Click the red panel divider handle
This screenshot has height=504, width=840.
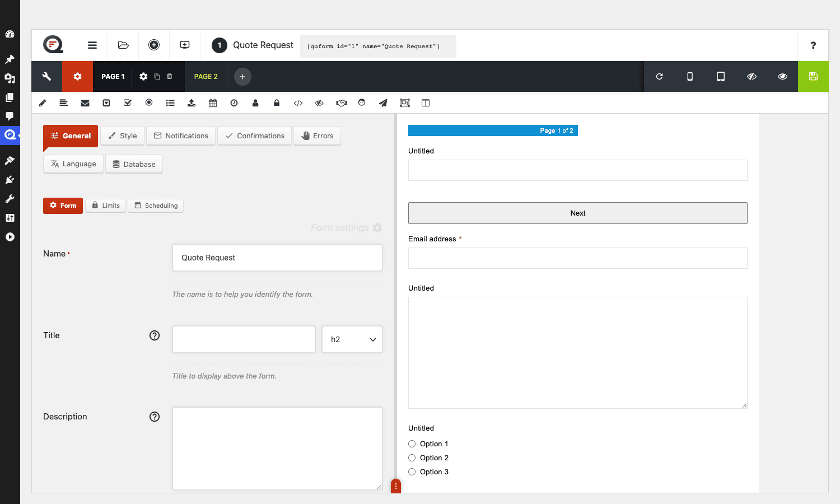click(x=396, y=486)
